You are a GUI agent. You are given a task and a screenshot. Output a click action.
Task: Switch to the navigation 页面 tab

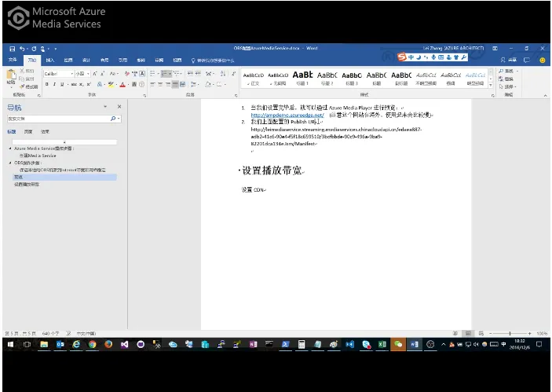click(28, 131)
